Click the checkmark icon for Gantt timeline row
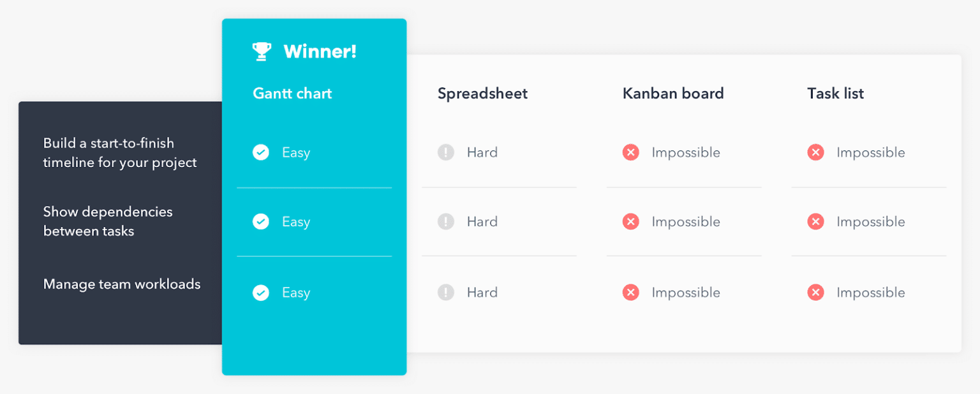This screenshot has height=394, width=980. click(x=261, y=152)
